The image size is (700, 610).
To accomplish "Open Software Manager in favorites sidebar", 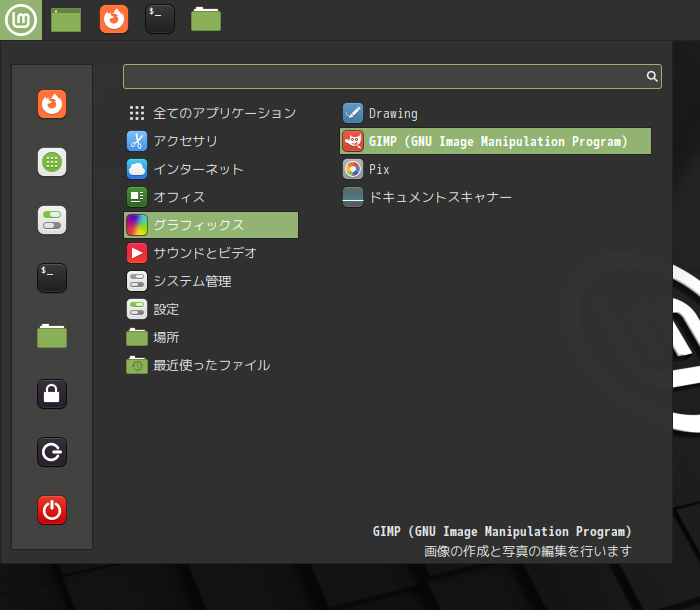I will point(52,162).
